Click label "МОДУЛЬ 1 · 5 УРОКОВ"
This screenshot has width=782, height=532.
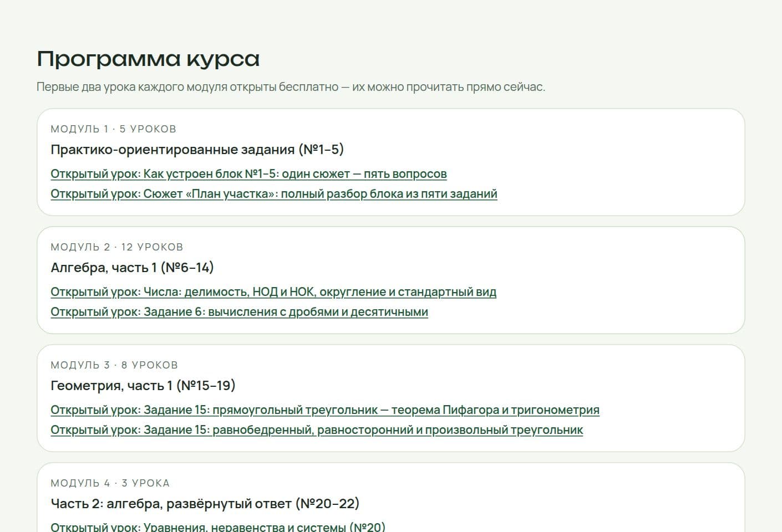tap(114, 129)
